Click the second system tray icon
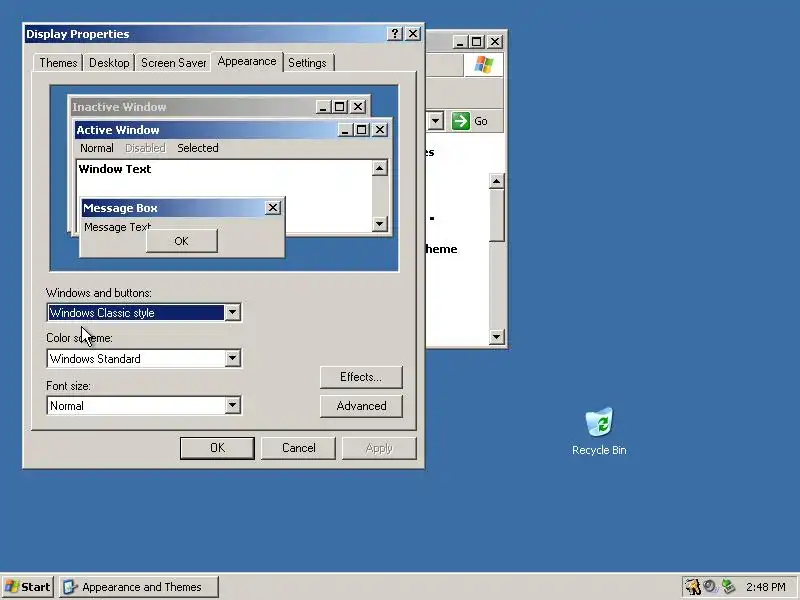 710,587
